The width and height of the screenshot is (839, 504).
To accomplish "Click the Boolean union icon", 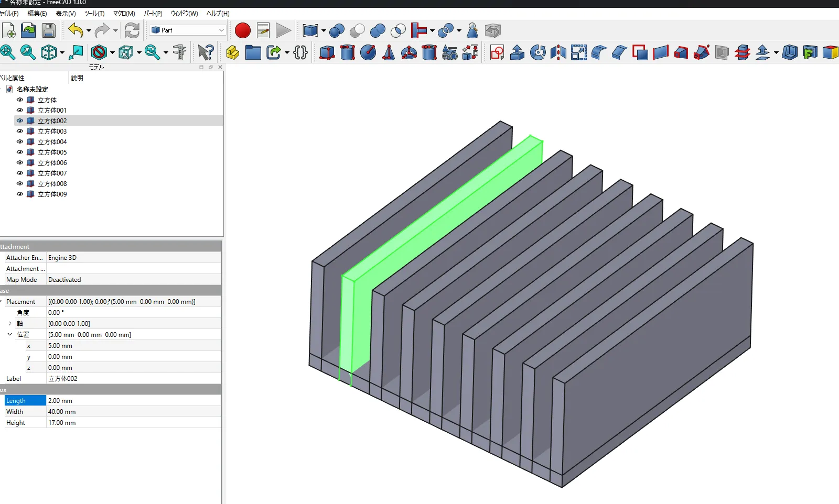I will [378, 30].
